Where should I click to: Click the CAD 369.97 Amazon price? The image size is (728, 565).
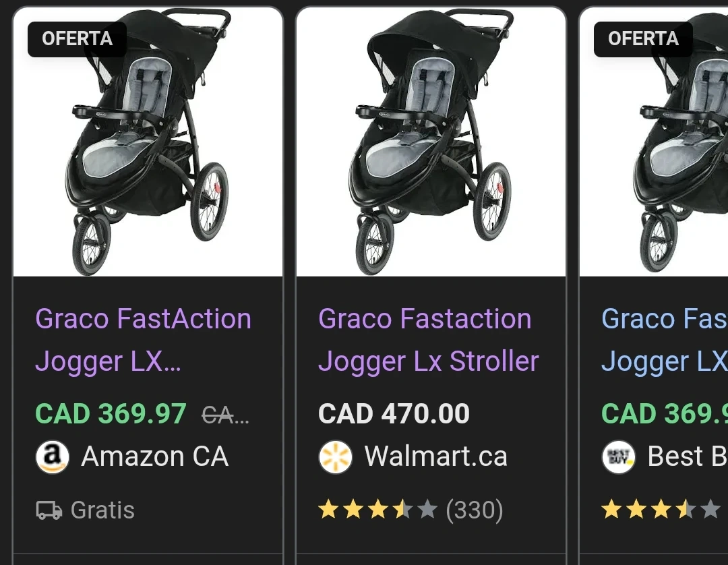111,414
